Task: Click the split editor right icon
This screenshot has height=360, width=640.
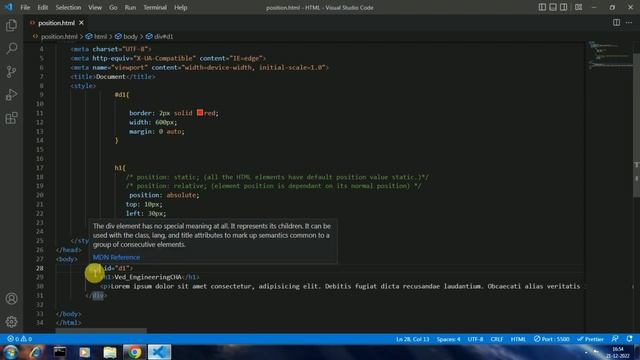Action: tap(616, 23)
